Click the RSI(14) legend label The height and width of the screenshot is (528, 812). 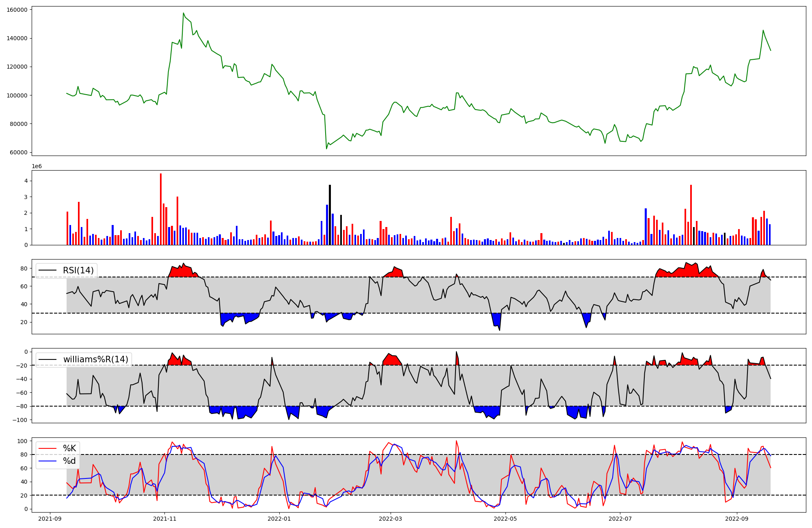pos(78,270)
